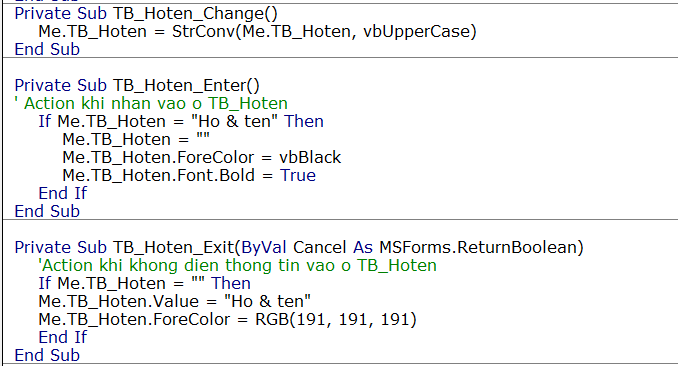Click the vbBlack color constant
Viewport: 678px width, 366px height.
pyautogui.click(x=310, y=157)
